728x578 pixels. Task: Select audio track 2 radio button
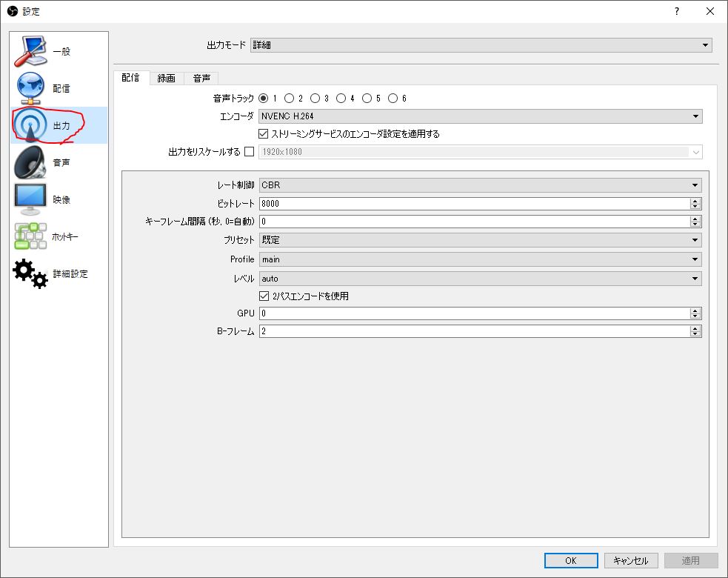290,98
